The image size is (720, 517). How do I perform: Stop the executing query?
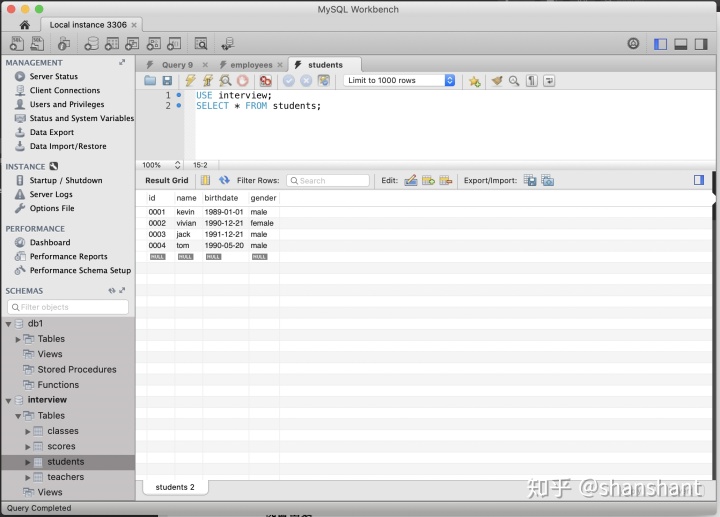(242, 81)
